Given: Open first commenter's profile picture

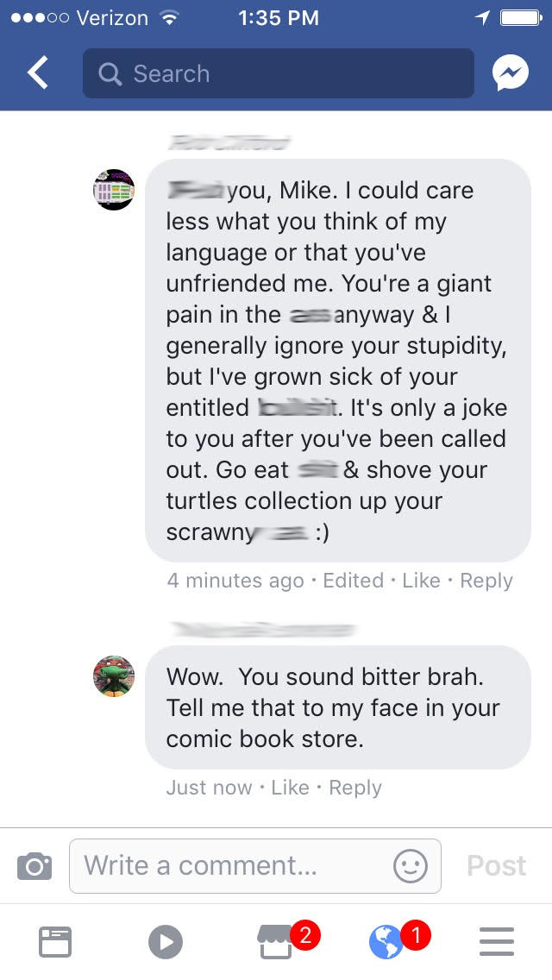Looking at the screenshot, I should pyautogui.click(x=114, y=190).
